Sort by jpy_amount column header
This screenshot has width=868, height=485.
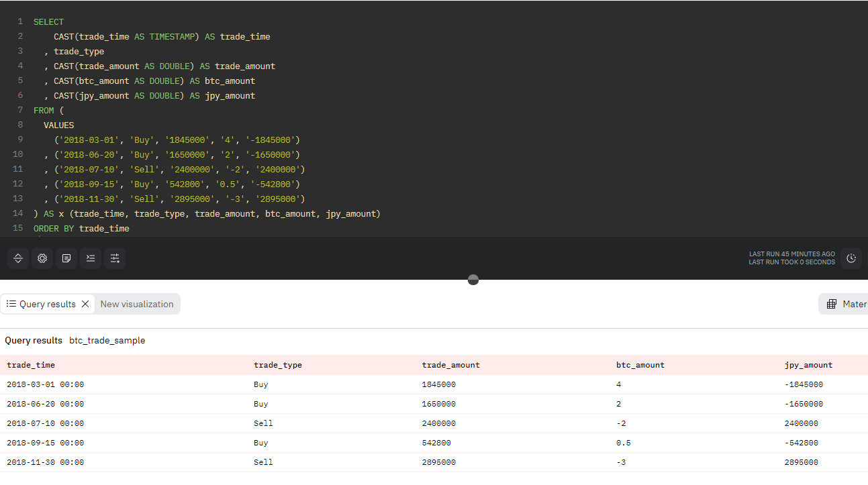pos(808,365)
